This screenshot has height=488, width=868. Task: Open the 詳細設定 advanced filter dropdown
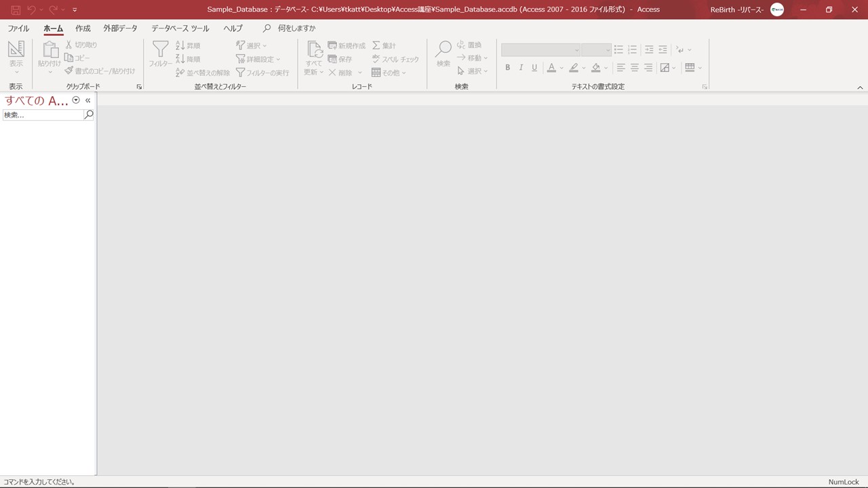pyautogui.click(x=258, y=59)
